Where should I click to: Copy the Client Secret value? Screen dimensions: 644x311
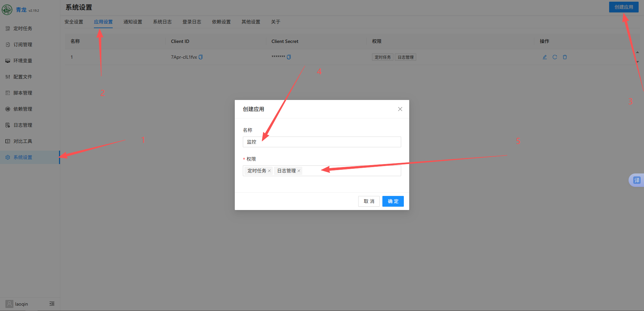point(289,57)
